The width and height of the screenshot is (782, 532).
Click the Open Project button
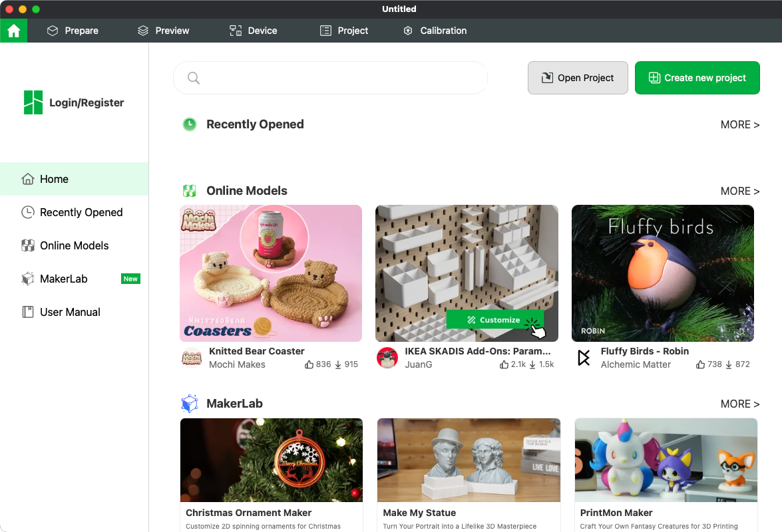[578, 78]
